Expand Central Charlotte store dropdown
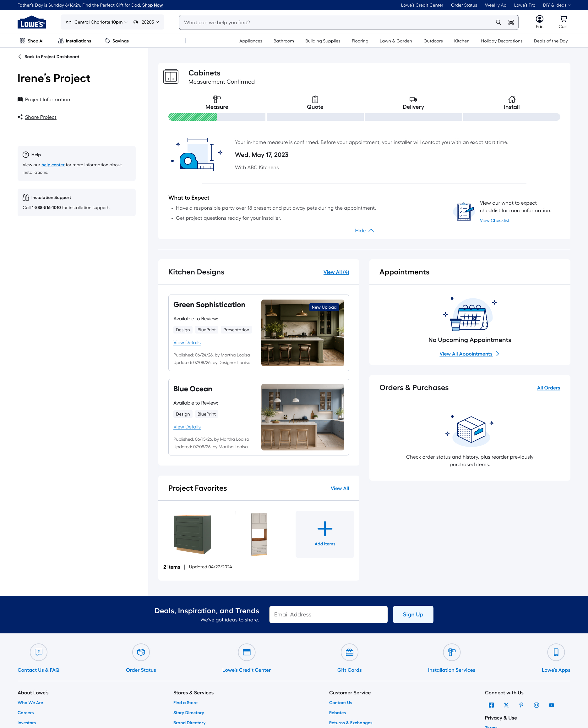This screenshot has height=728, width=588. click(97, 22)
